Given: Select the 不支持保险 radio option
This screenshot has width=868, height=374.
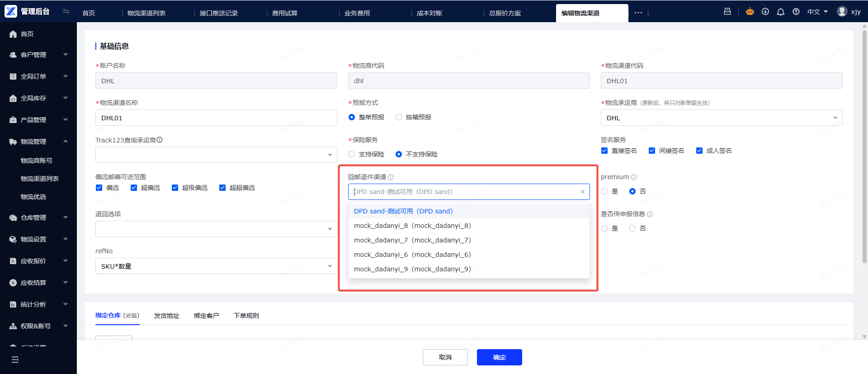Looking at the screenshot, I should (399, 154).
